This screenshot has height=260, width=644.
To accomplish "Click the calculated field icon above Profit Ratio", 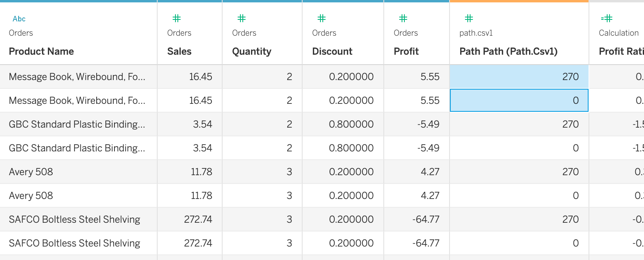I will coord(607,18).
